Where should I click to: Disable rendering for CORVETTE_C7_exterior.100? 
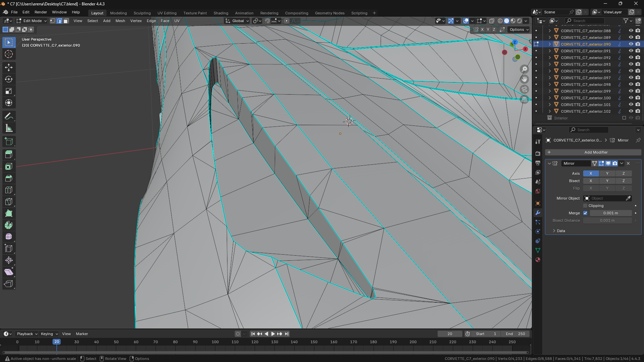(x=638, y=98)
